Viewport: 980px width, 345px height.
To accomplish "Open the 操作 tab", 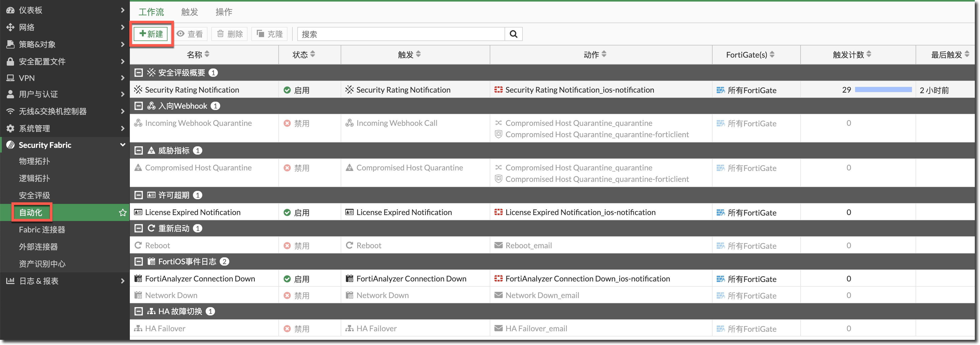I will [224, 12].
